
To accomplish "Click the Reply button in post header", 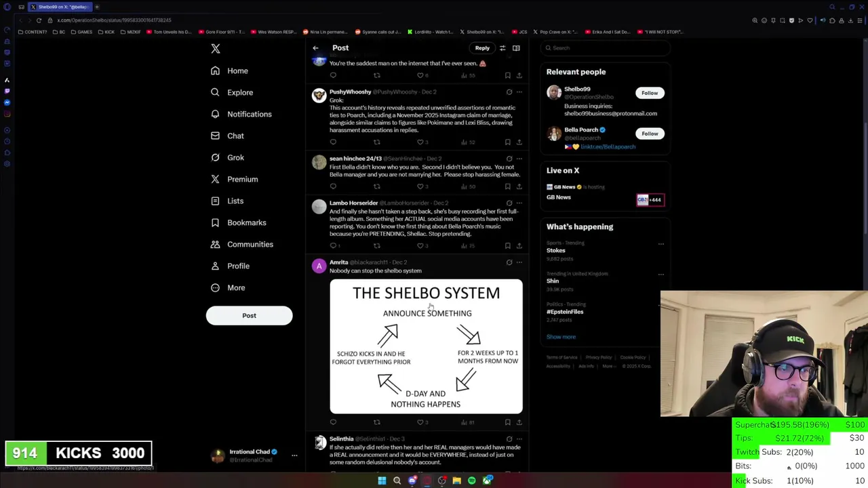I will pyautogui.click(x=482, y=48).
